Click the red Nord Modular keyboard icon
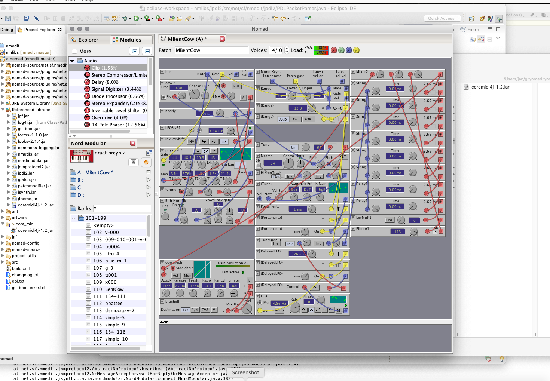Viewport: 550px width, 381px height. [x=81, y=156]
